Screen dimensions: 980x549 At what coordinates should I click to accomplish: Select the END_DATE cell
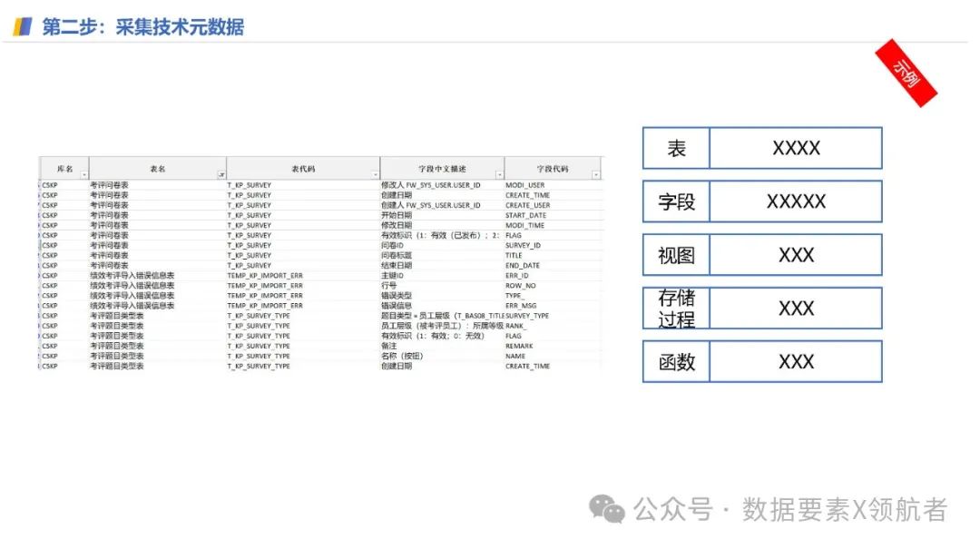554,265
